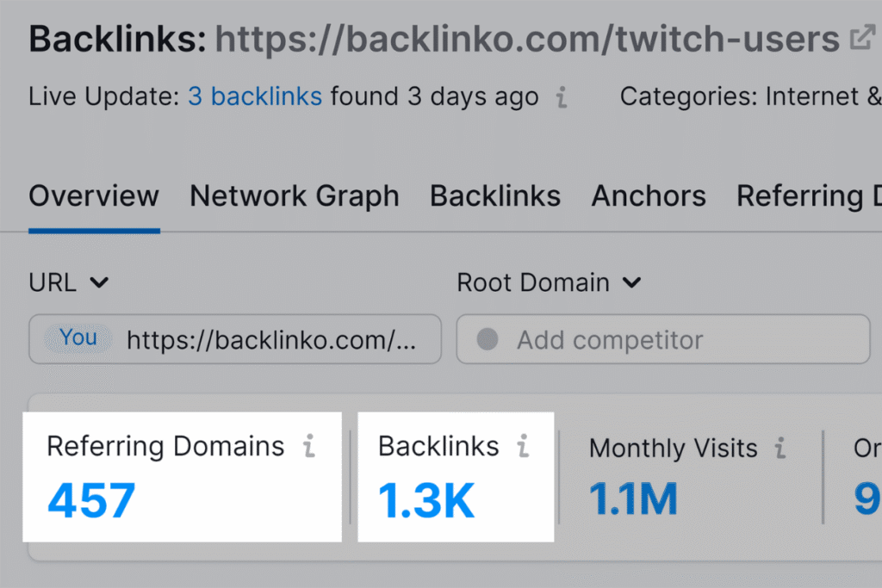Open the 457 referring domains value
Image resolution: width=882 pixels, height=588 pixels.
point(91,501)
